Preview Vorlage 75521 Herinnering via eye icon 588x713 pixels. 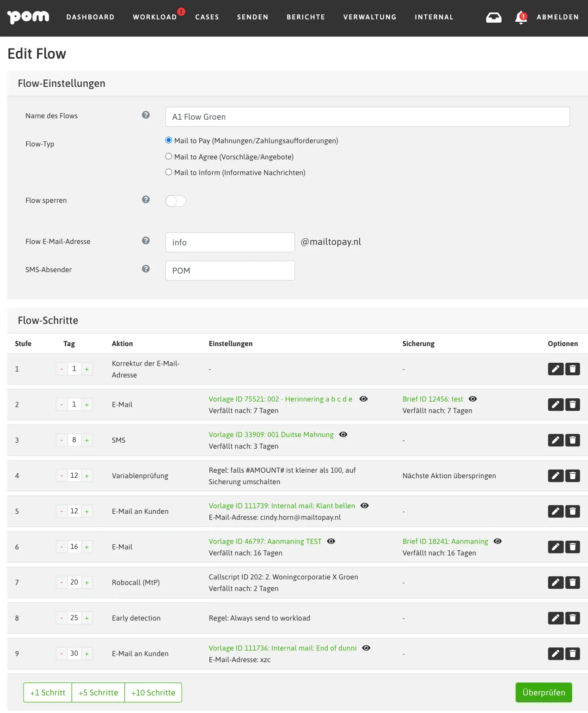coord(364,399)
